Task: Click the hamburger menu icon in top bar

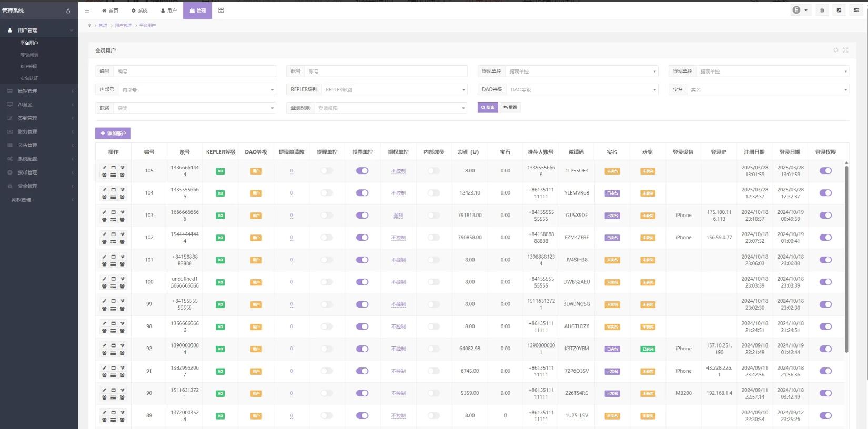Action: tap(87, 11)
